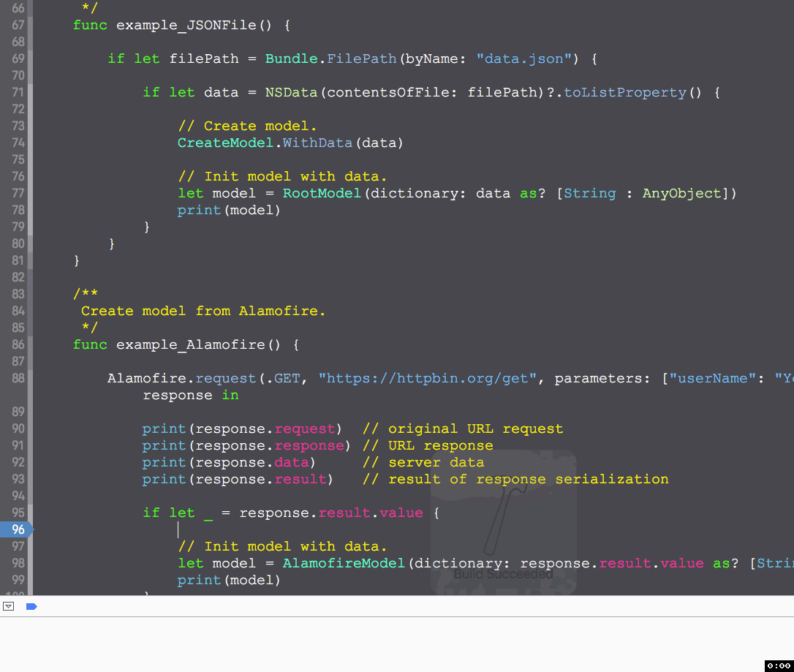This screenshot has height=672, width=794.
Task: Click the print call on line 99
Action: coord(199,580)
